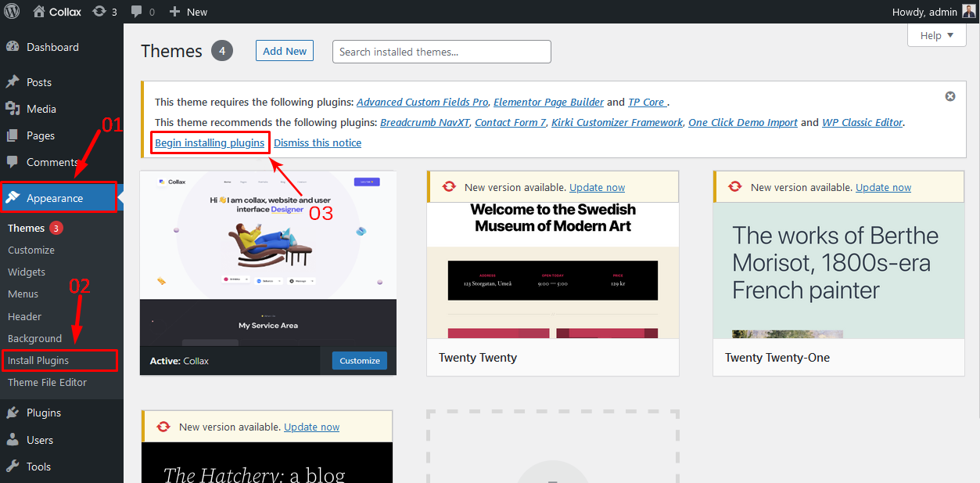Image resolution: width=980 pixels, height=483 pixels.
Task: Select the Widgets submenu item
Action: tap(27, 272)
